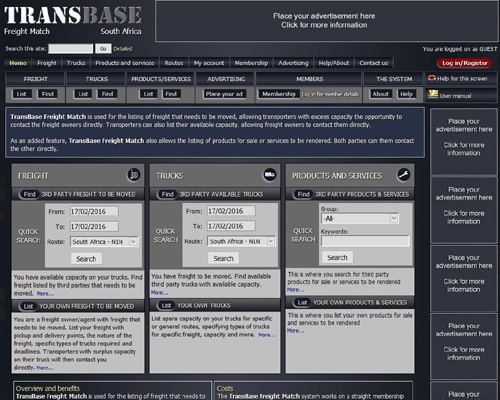Screen dimensions: 500x400
Task: Open the My account menu item
Action: [x=209, y=63]
